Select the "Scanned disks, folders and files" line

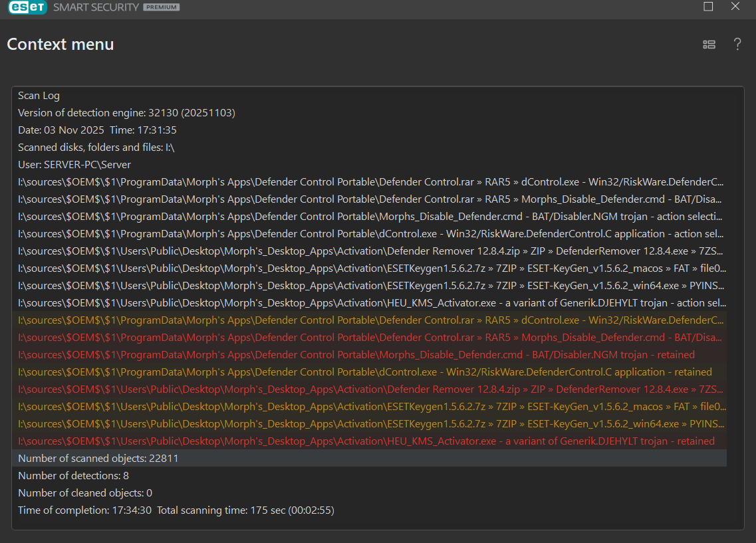click(x=96, y=148)
